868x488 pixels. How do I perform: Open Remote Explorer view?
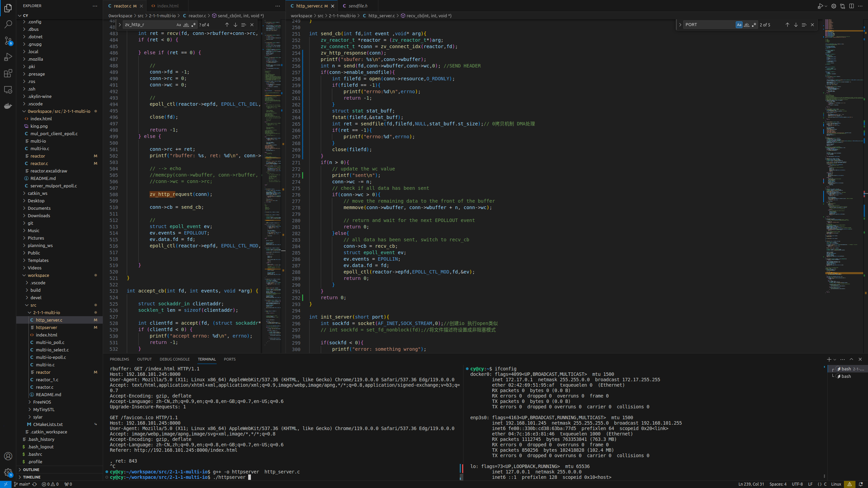8,90
